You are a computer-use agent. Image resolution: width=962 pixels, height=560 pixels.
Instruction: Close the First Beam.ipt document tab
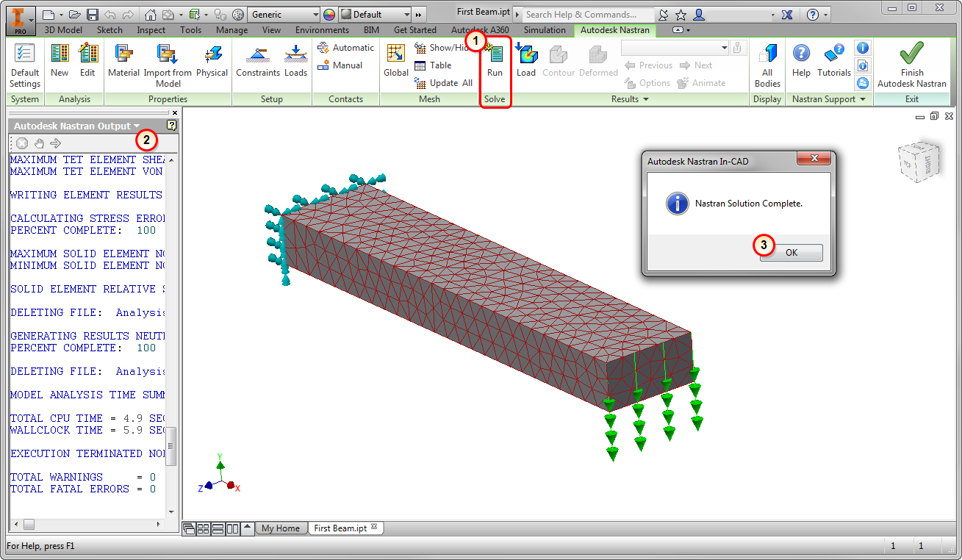point(374,528)
